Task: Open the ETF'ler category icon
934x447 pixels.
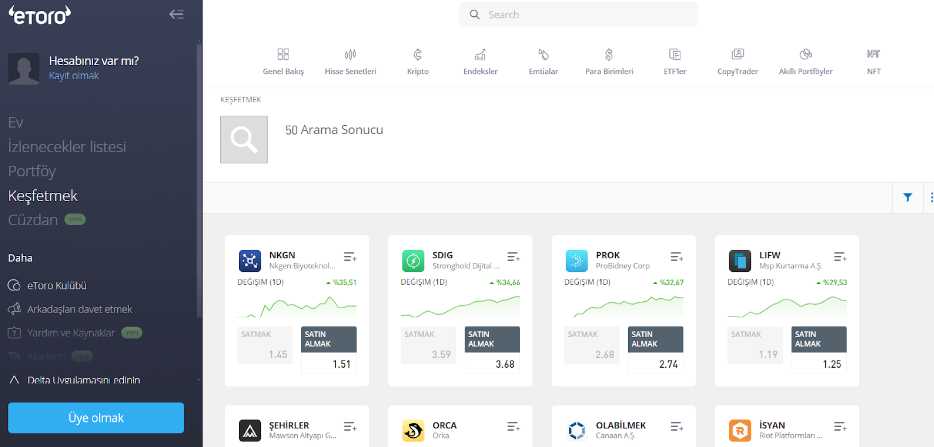Action: (675, 55)
